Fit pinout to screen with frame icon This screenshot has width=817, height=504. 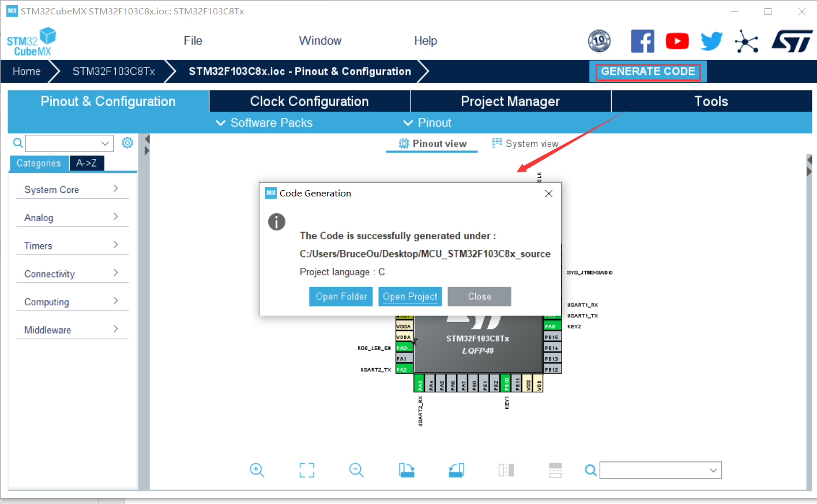(307, 470)
